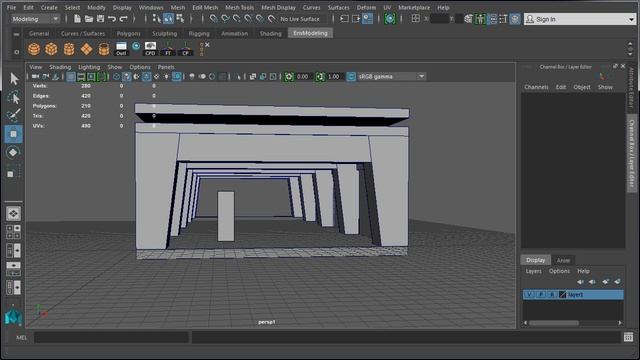Click the MEL command language button
640x360 pixels.
click(21, 337)
